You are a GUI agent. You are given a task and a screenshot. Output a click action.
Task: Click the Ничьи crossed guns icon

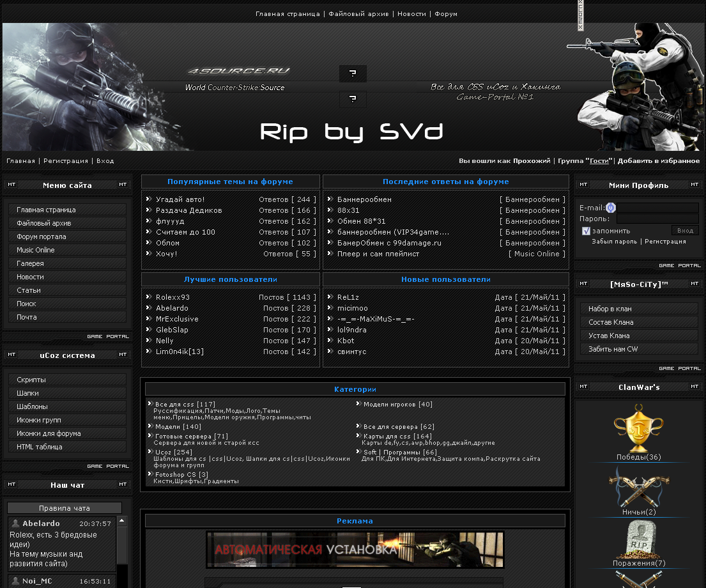point(638,485)
